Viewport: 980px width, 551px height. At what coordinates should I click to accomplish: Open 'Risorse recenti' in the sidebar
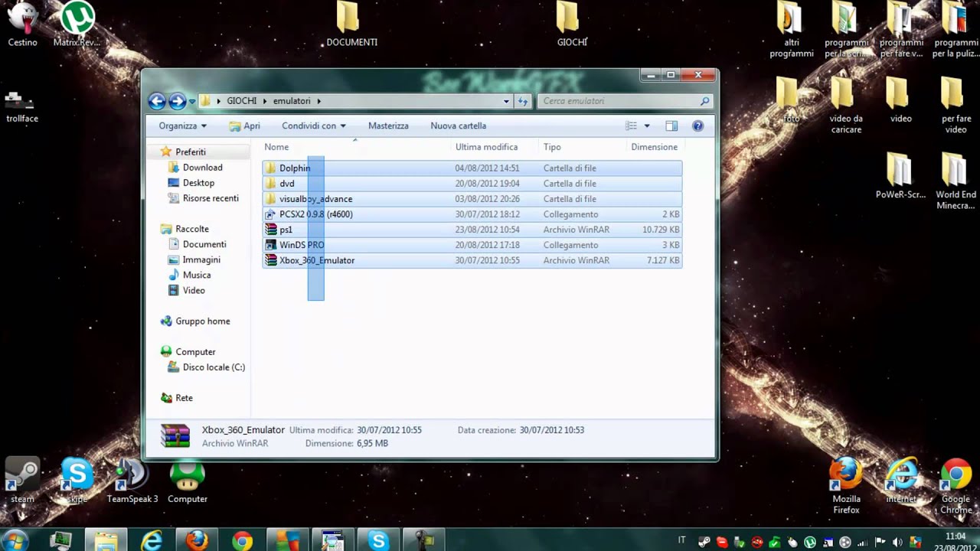211,198
